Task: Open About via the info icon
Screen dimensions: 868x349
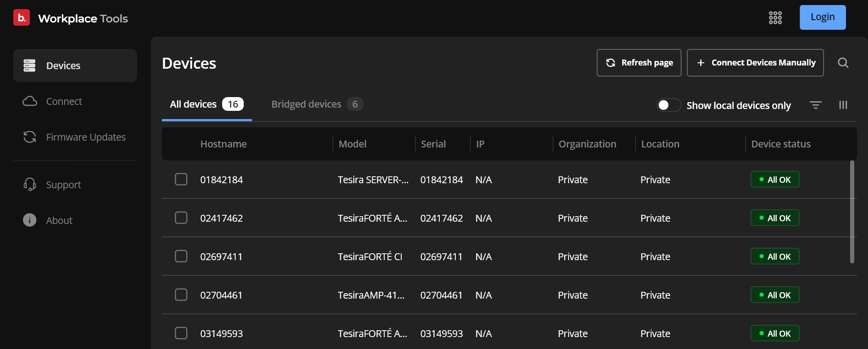Action: [x=30, y=220]
